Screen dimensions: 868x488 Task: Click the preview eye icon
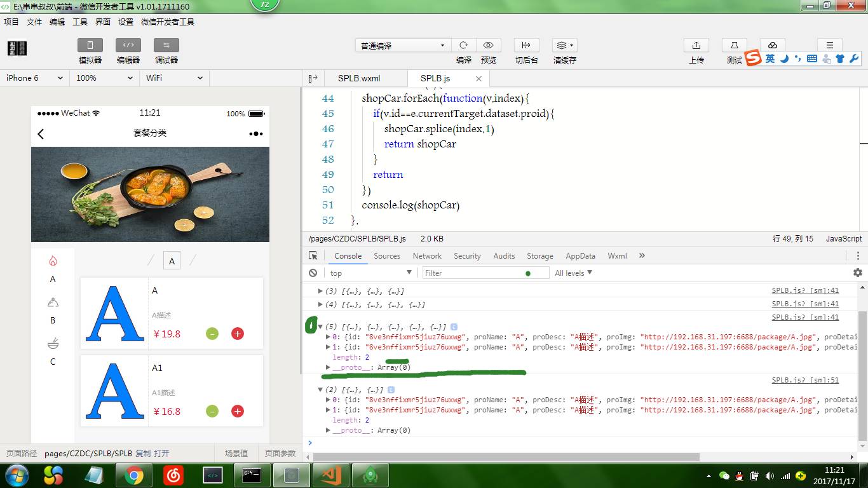pos(488,45)
